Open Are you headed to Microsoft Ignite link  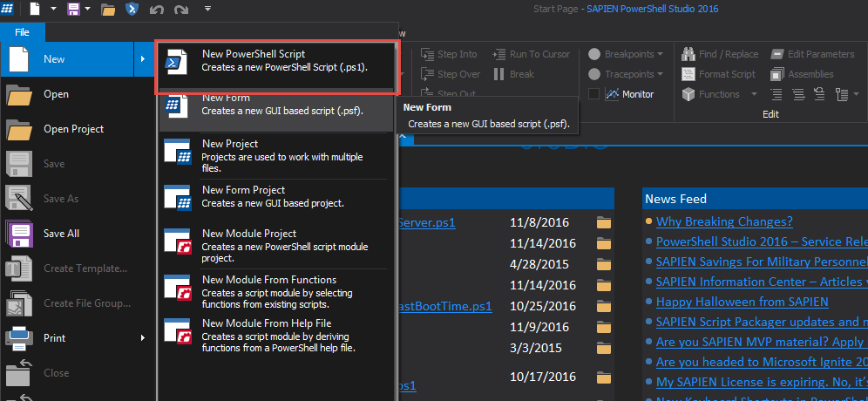pyautogui.click(x=762, y=362)
